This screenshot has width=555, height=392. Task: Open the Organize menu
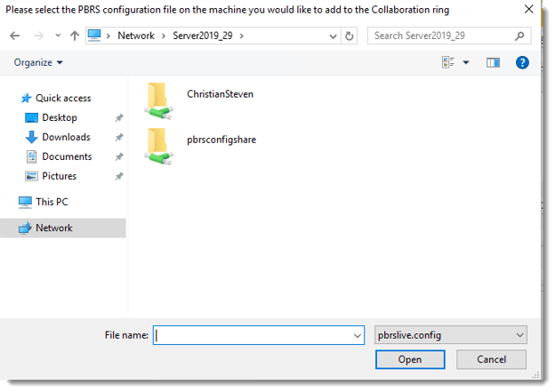pyautogui.click(x=38, y=62)
